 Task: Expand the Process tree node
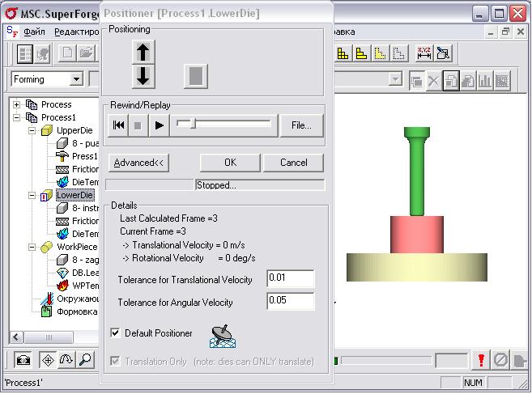[16, 104]
